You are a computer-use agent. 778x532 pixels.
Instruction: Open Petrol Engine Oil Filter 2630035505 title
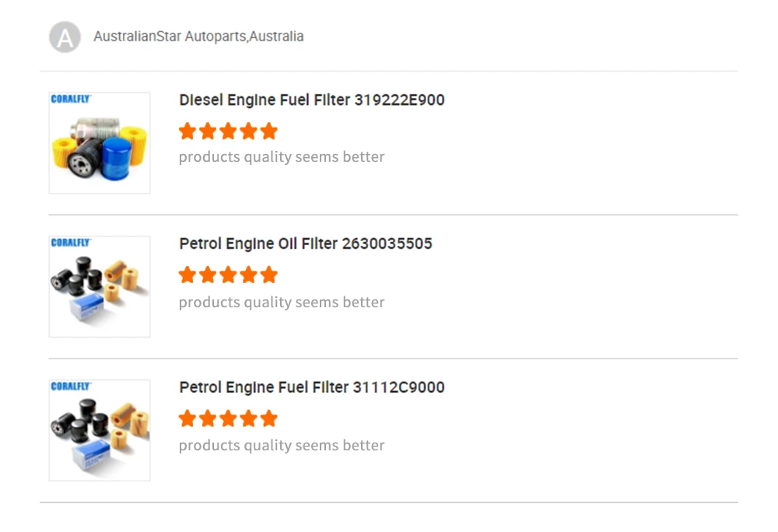305,243
